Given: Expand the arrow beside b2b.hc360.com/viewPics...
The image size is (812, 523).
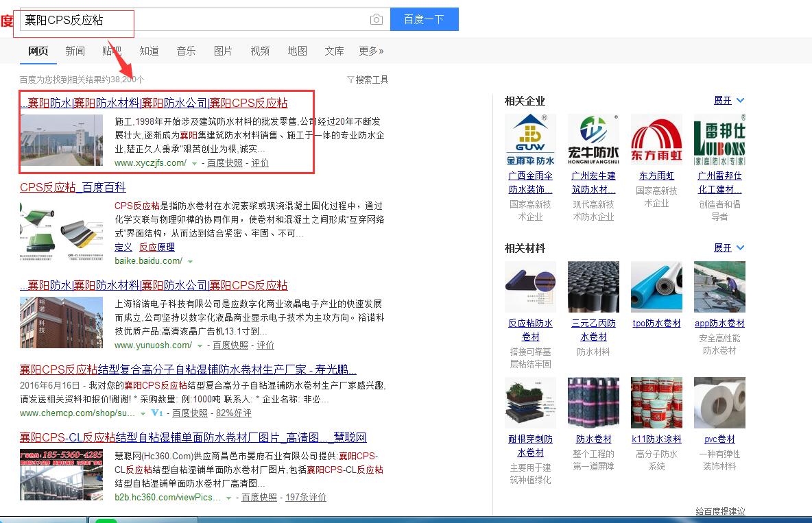Looking at the screenshot, I should pos(228,498).
